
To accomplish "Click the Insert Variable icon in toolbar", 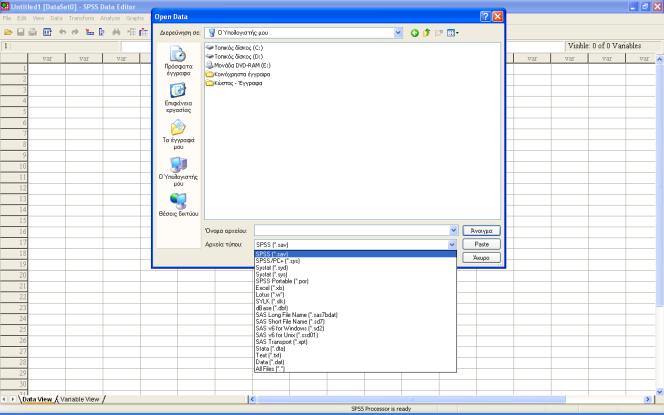I will point(144,32).
